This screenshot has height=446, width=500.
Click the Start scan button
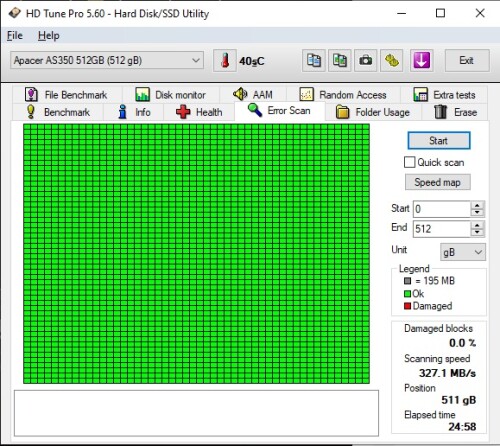pos(439,141)
